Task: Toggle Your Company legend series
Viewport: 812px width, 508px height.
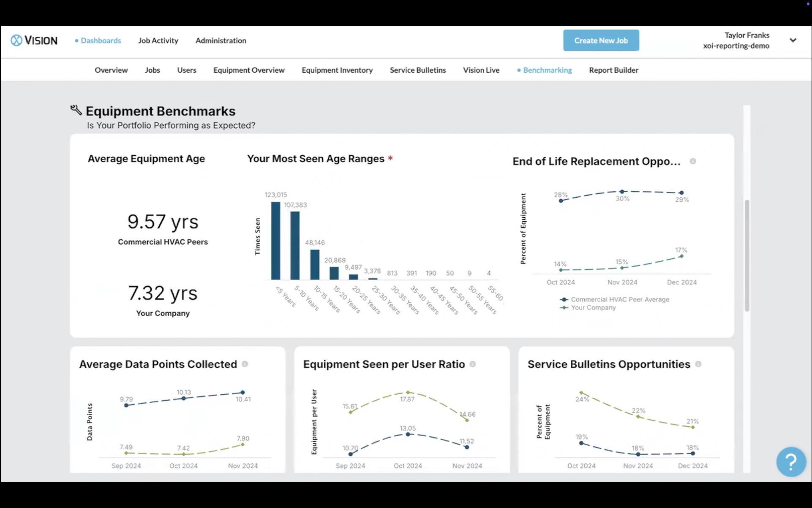Action: point(593,308)
